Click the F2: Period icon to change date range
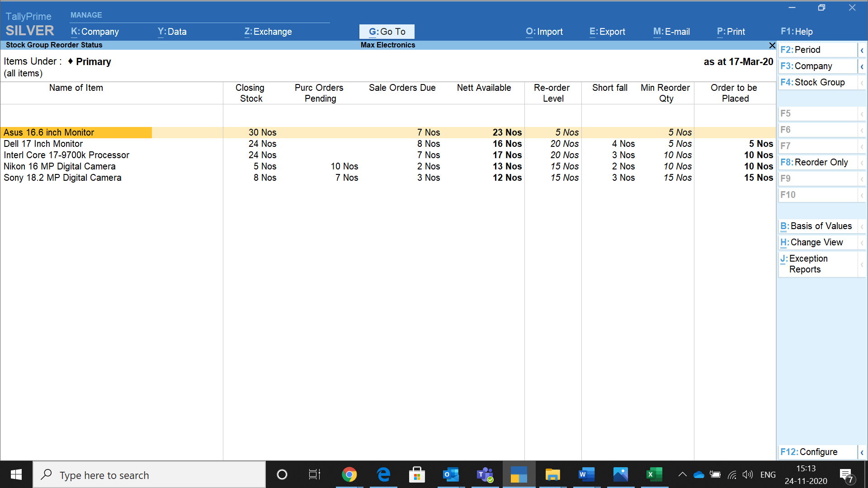The image size is (868, 488). tap(817, 49)
